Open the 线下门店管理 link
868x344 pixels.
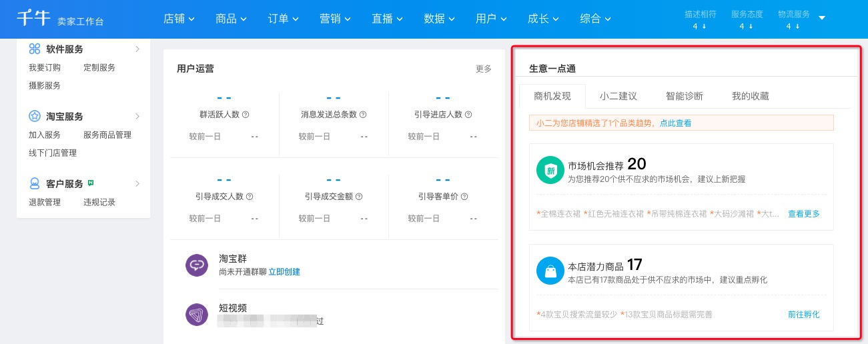tap(53, 153)
